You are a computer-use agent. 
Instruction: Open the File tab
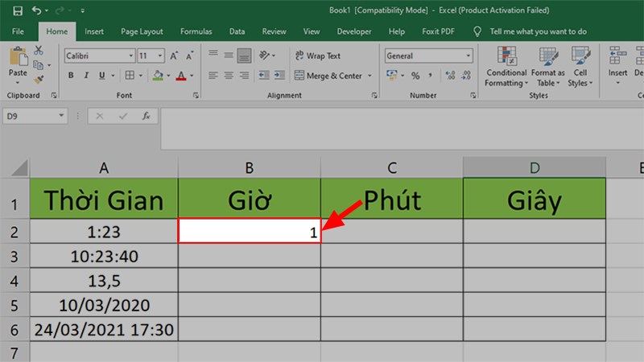[x=18, y=31]
